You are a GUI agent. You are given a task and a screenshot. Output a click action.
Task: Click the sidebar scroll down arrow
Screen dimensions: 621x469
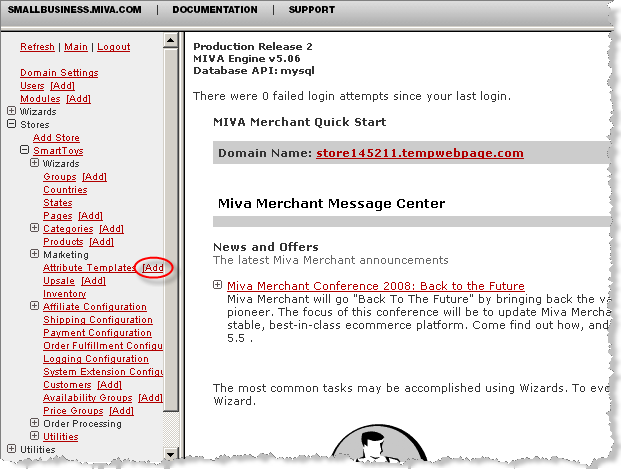click(x=171, y=454)
